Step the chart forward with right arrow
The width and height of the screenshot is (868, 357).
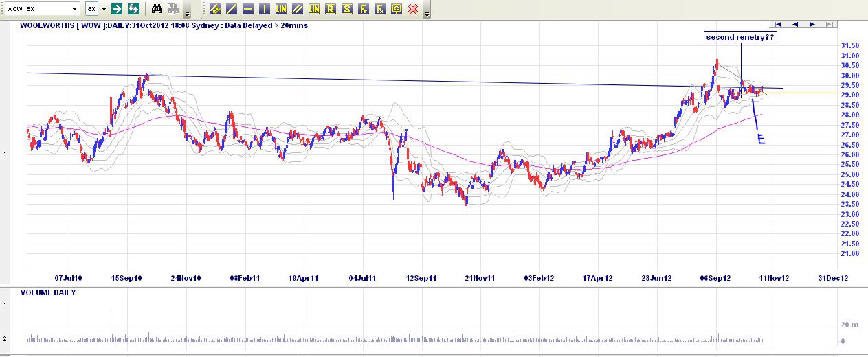[812, 24]
